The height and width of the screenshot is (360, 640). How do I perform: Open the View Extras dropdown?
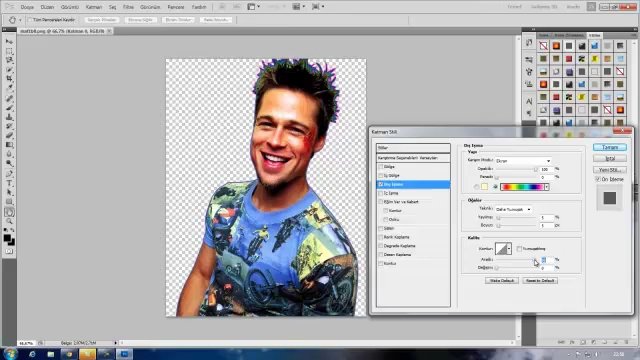point(253,7)
